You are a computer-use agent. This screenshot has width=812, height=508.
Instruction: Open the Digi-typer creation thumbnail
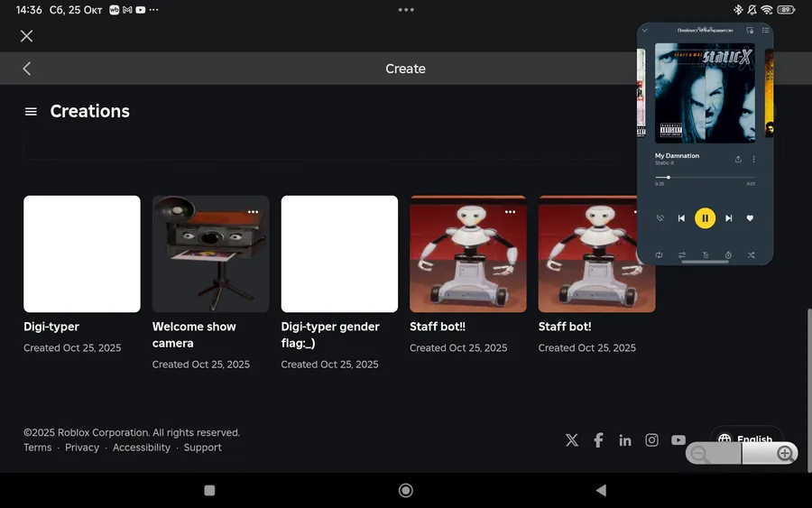pyautogui.click(x=82, y=254)
